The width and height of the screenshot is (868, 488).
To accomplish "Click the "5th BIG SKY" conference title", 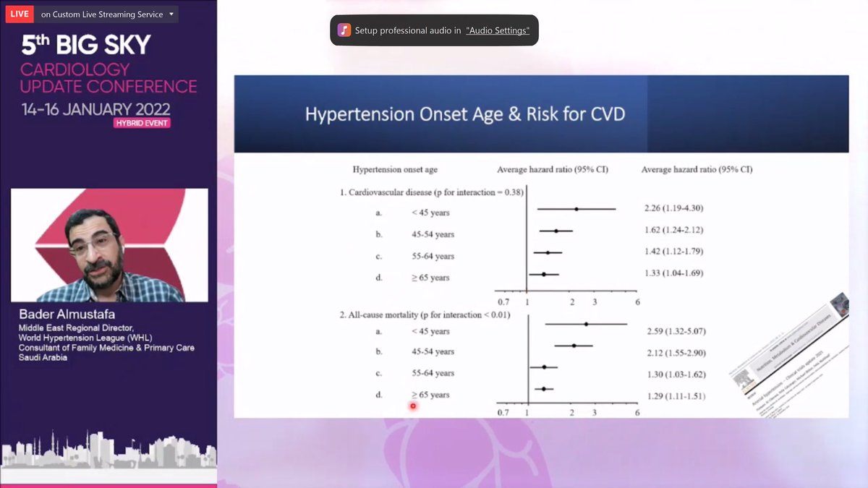I will 85,45.
